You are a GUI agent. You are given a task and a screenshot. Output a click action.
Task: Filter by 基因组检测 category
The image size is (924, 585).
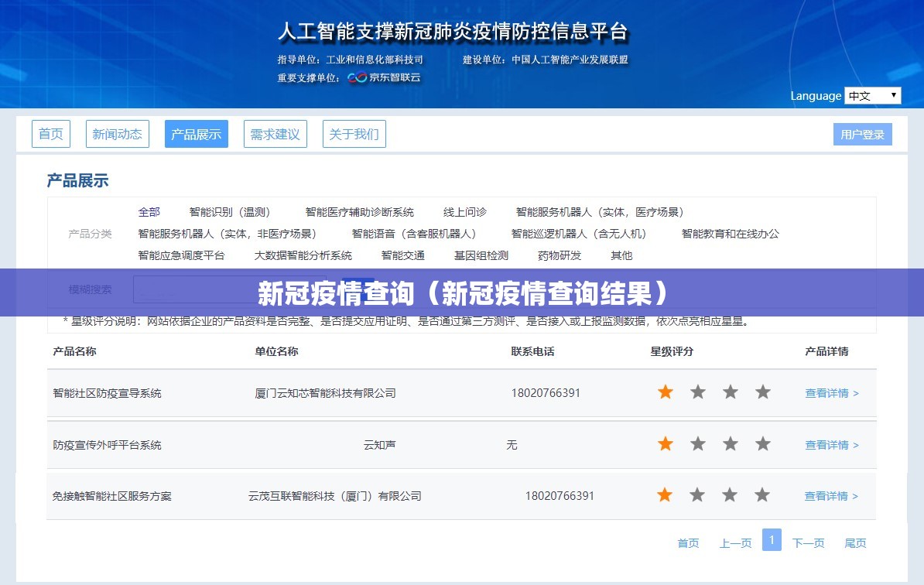point(481,255)
